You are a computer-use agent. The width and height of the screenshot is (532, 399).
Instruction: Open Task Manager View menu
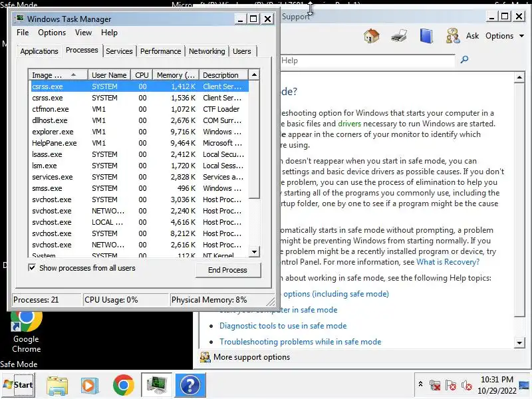(84, 33)
